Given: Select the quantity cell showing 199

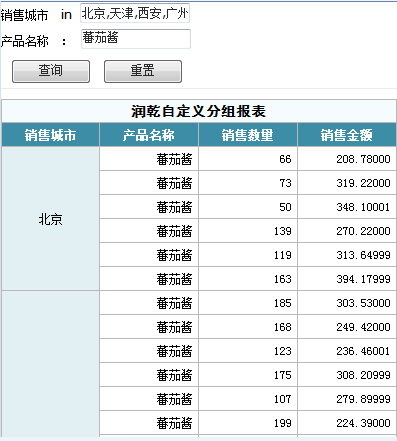Looking at the screenshot, I should click(x=248, y=423).
